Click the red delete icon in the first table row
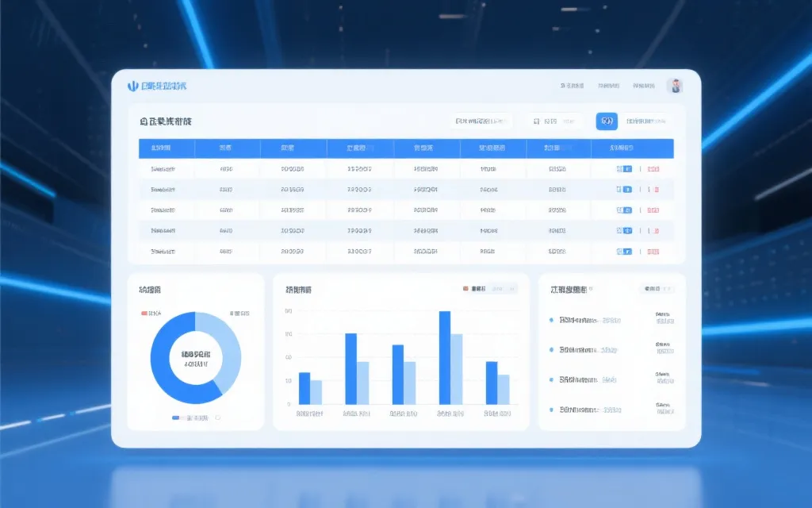Screen dimensions: 812x508 (653, 169)
